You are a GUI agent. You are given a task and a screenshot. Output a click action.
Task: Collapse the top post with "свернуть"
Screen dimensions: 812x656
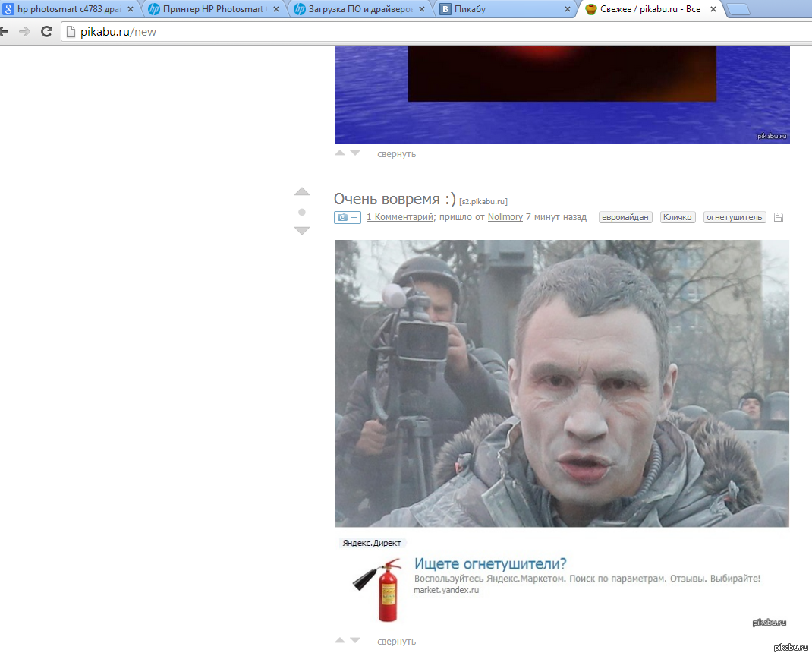[x=396, y=154]
